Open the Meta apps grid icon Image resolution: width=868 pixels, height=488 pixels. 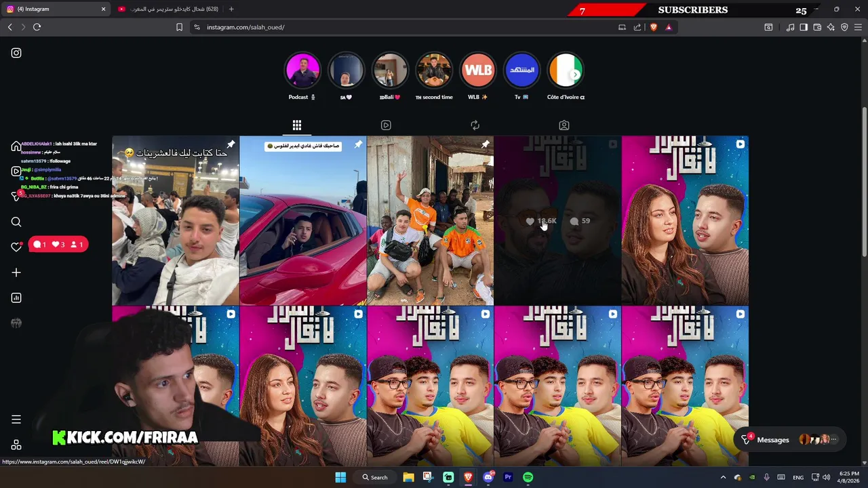pyautogui.click(x=16, y=445)
